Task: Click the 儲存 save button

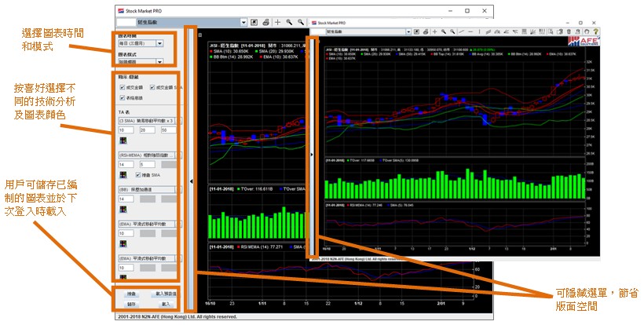Action: [131, 303]
